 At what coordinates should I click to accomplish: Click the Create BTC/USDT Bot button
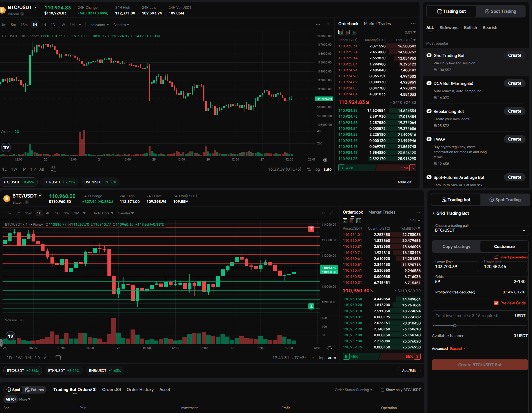click(x=480, y=365)
